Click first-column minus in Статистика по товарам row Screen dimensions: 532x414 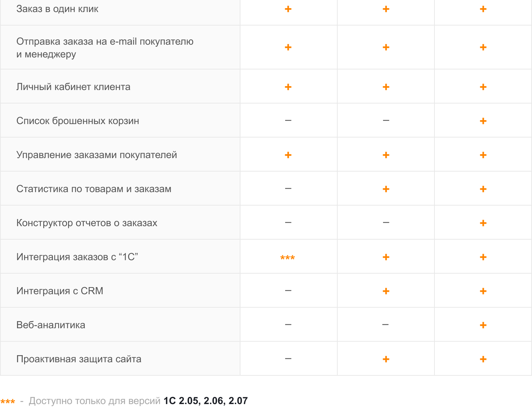click(x=288, y=189)
